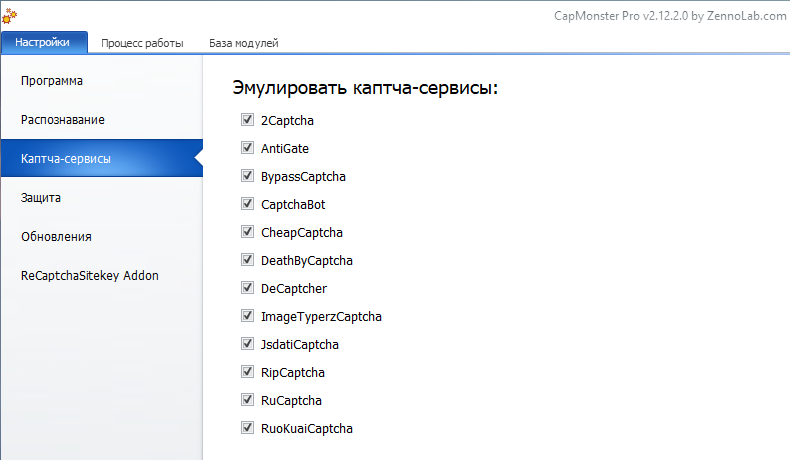
Task: Toggle DeathByCaptcha checkbox
Action: (247, 260)
